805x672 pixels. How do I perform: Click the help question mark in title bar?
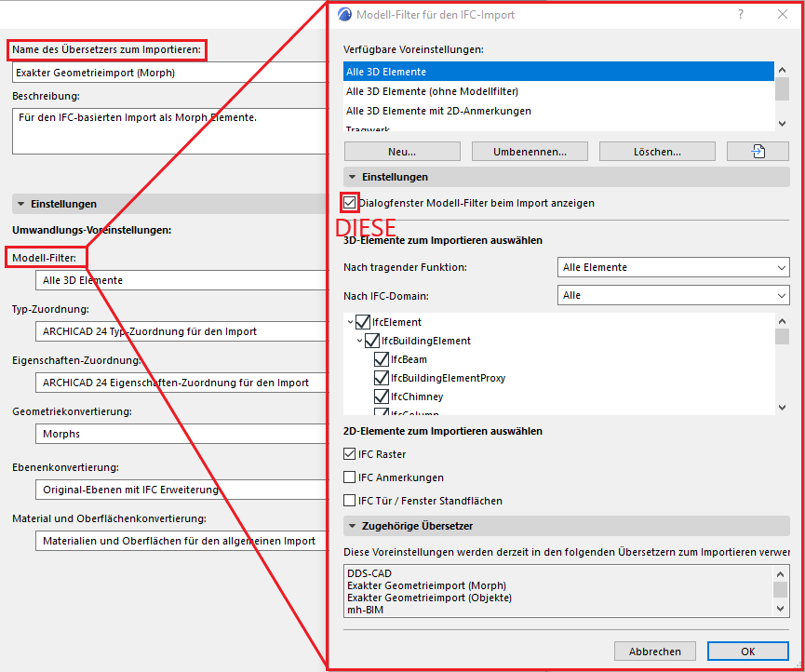[x=741, y=14]
